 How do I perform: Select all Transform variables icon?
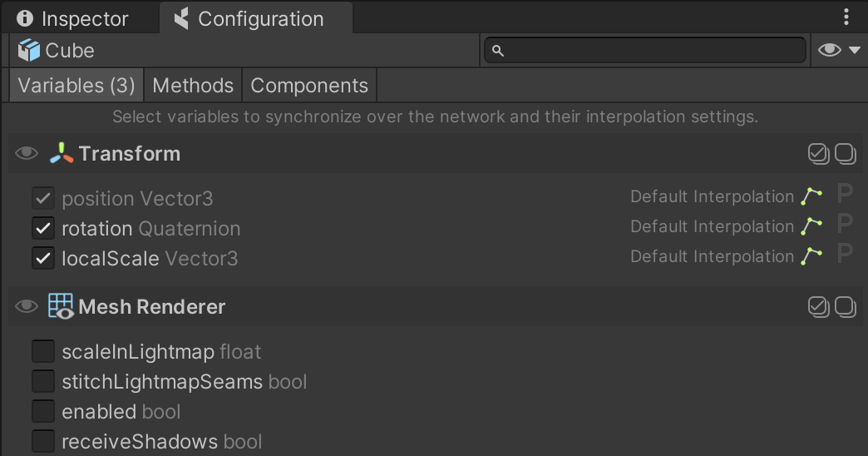coord(818,154)
